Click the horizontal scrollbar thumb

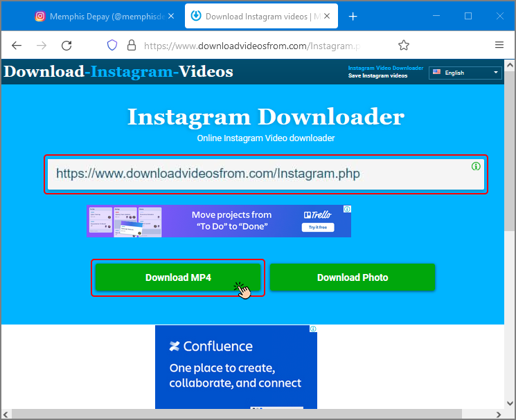point(237,414)
